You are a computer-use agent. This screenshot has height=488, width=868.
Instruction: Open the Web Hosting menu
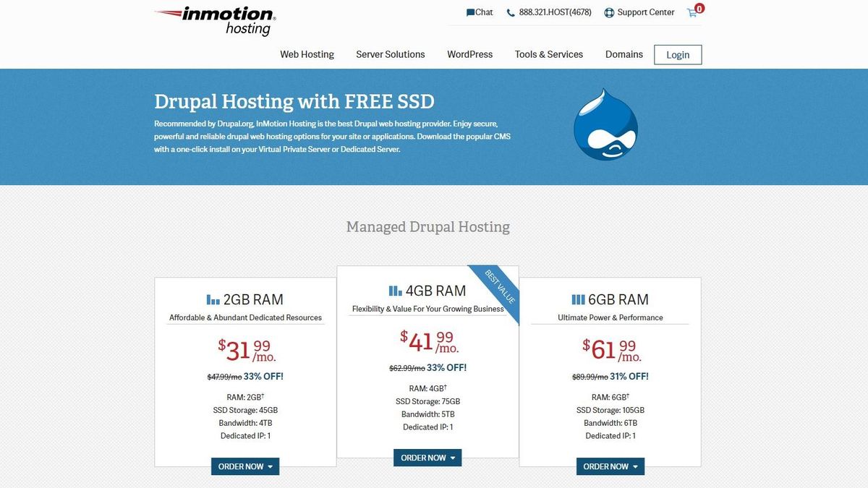pyautogui.click(x=307, y=54)
